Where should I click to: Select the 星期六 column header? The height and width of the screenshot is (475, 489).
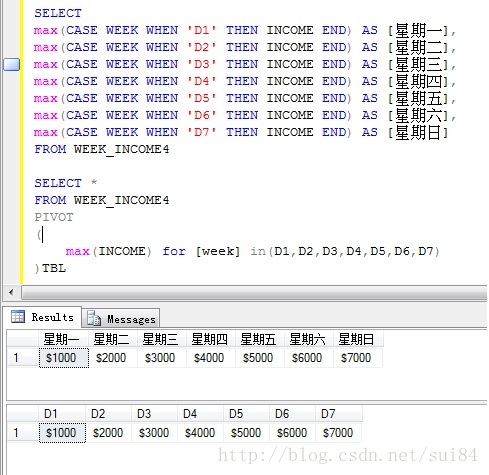pyautogui.click(x=309, y=339)
